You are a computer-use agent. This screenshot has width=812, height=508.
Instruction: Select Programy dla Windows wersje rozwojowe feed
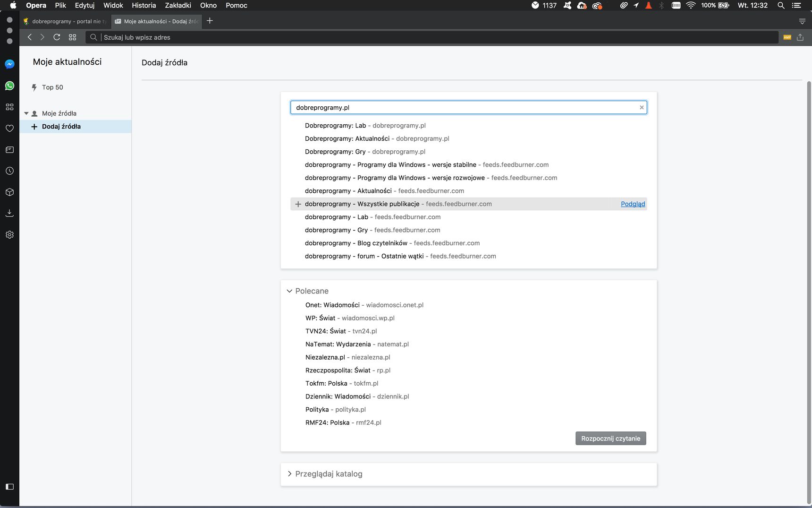(x=431, y=178)
